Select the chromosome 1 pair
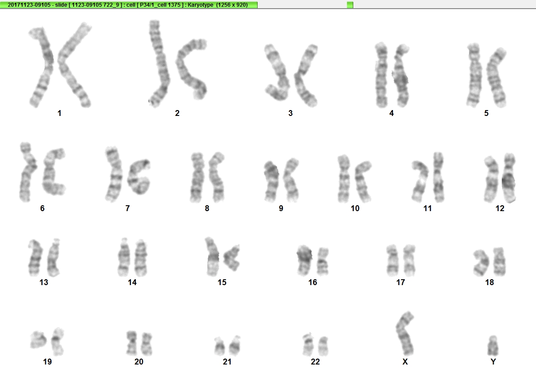 click(x=60, y=65)
